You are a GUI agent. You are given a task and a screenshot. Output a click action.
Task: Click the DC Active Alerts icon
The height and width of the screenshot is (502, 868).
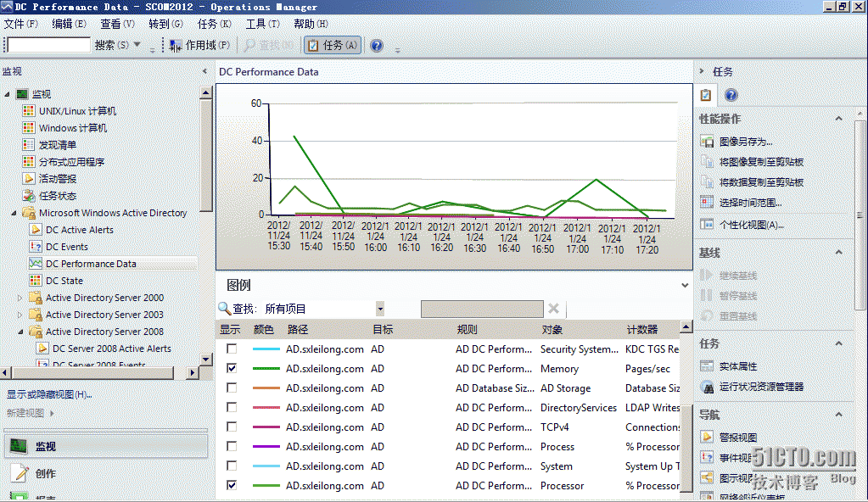pos(36,230)
